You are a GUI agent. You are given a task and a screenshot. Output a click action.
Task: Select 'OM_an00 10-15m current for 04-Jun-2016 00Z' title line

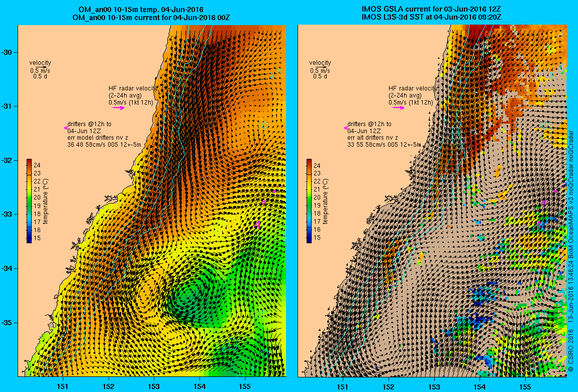(151, 17)
